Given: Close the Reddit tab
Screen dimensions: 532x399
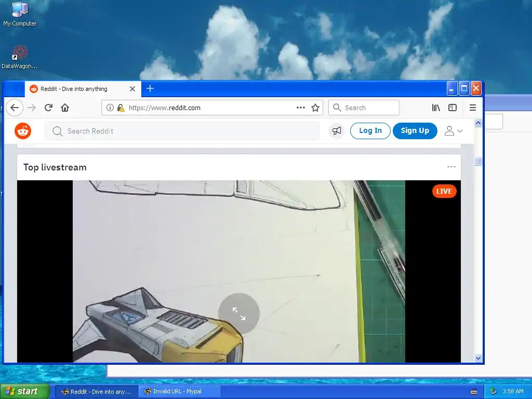Looking at the screenshot, I should pyautogui.click(x=132, y=89).
